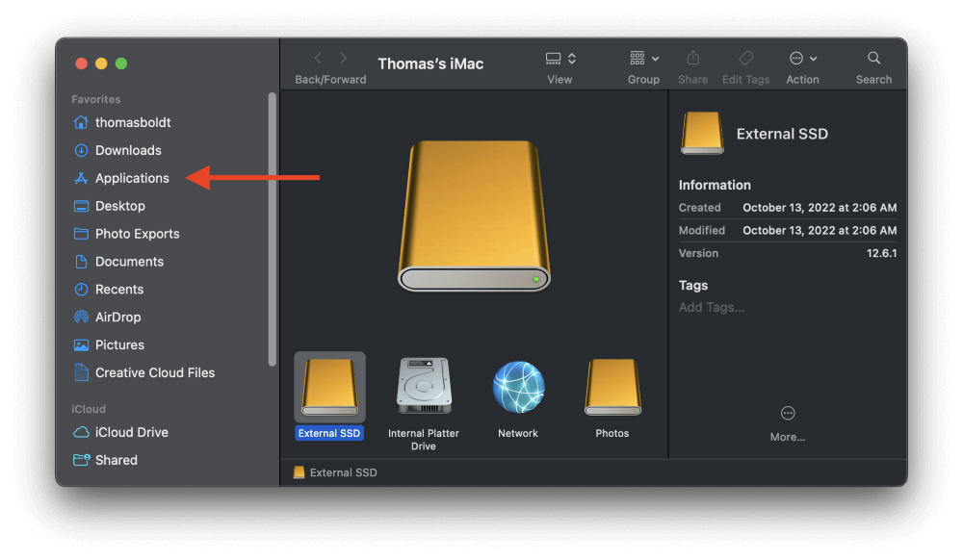Open the iCloud Drive cloud icon

coord(81,432)
